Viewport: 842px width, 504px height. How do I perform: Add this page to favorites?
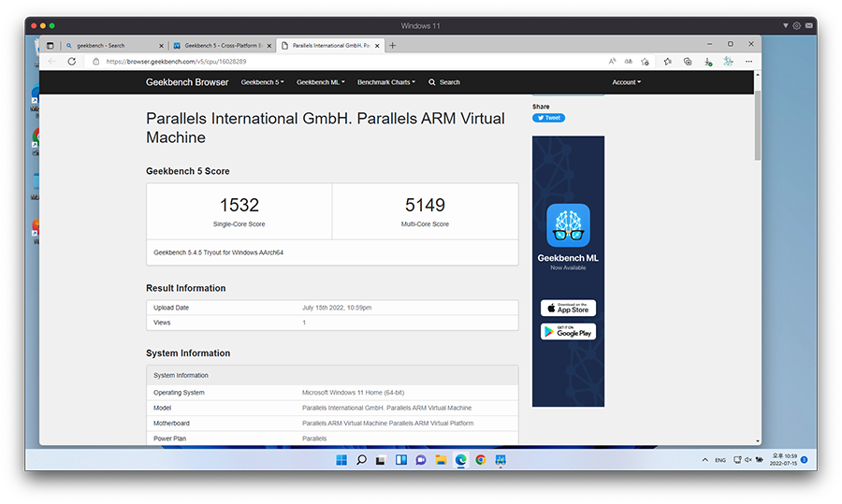point(645,62)
